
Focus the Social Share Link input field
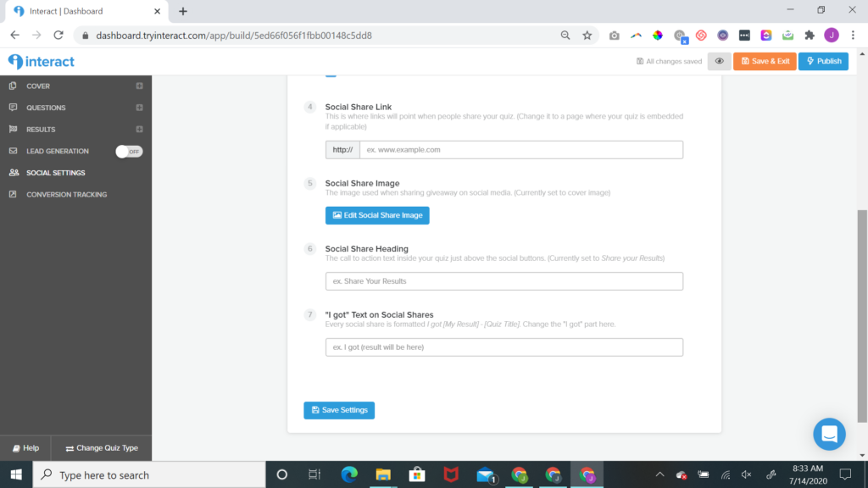(x=521, y=150)
